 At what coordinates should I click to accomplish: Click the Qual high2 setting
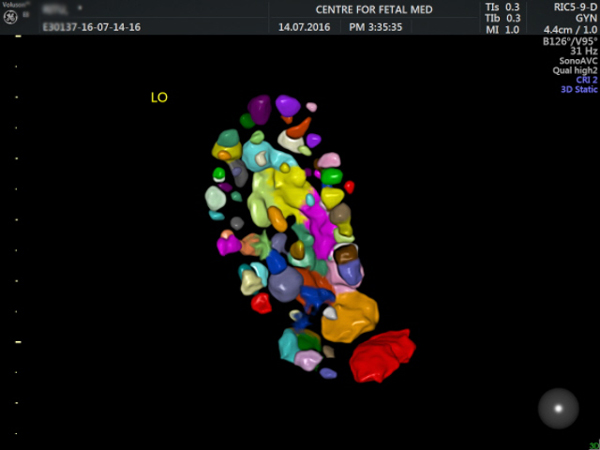(x=575, y=70)
